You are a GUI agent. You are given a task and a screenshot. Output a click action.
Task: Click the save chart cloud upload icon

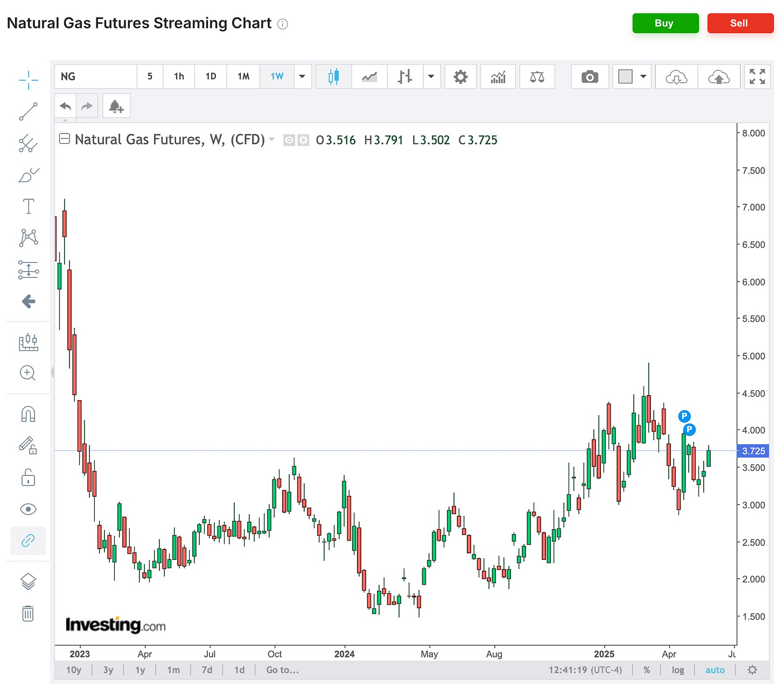tap(719, 76)
